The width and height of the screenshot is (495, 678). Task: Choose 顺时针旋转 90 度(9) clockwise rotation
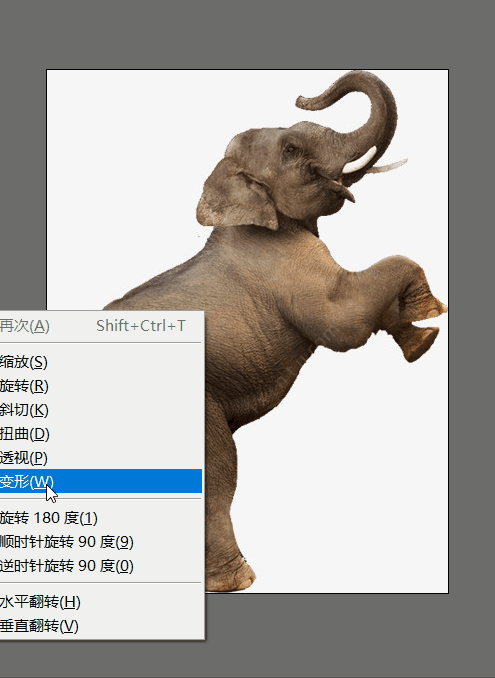[x=101, y=541]
